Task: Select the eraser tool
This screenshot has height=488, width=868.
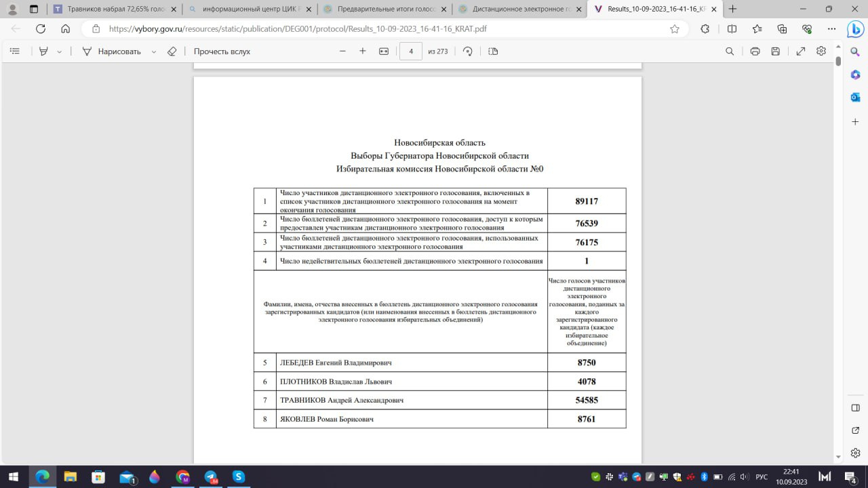Action: [172, 52]
